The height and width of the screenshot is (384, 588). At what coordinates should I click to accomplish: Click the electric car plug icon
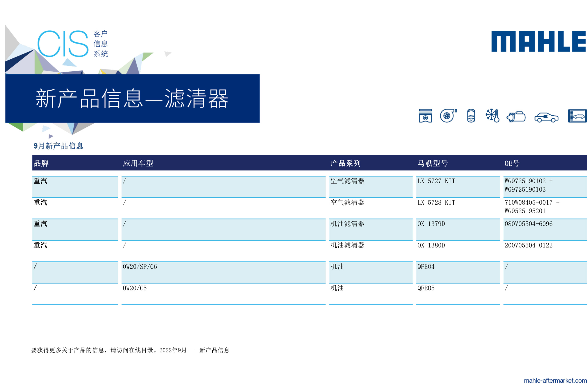[546, 117]
